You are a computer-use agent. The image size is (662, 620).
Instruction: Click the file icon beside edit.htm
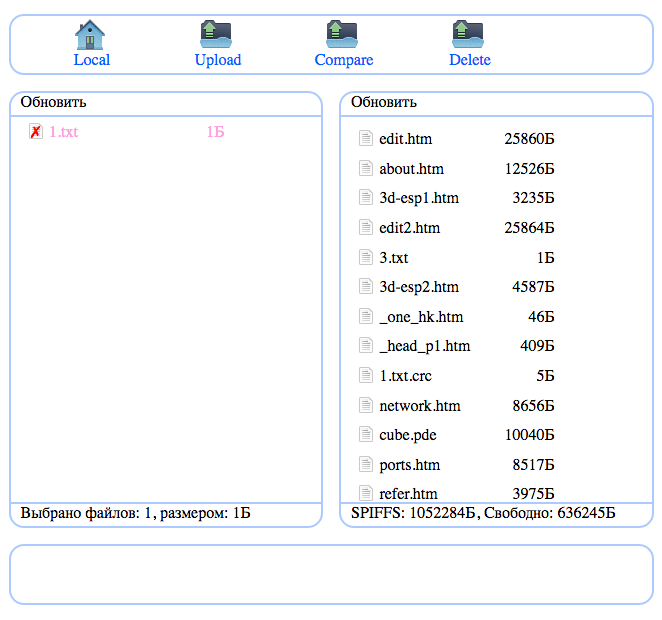coord(366,138)
